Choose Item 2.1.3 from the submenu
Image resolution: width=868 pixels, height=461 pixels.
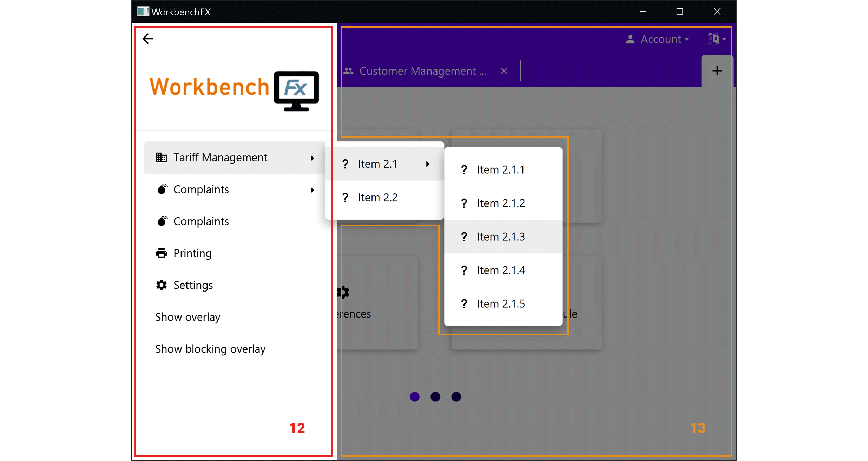(501, 237)
